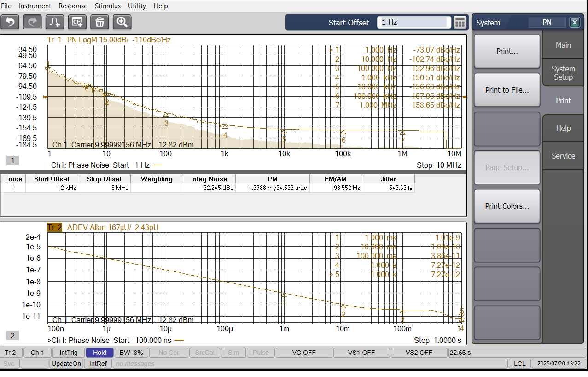Open the numeric keypad beside Start Offset
The height and width of the screenshot is (377, 588).
click(460, 23)
